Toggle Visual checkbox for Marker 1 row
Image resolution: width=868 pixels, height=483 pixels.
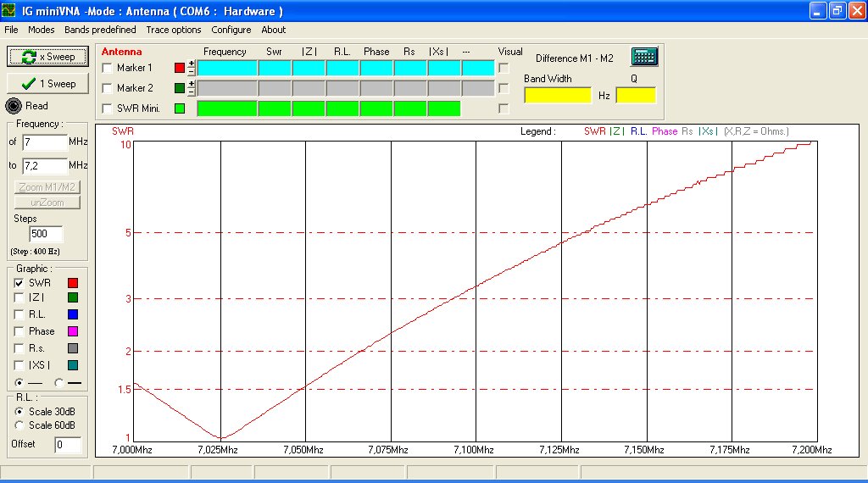point(504,68)
